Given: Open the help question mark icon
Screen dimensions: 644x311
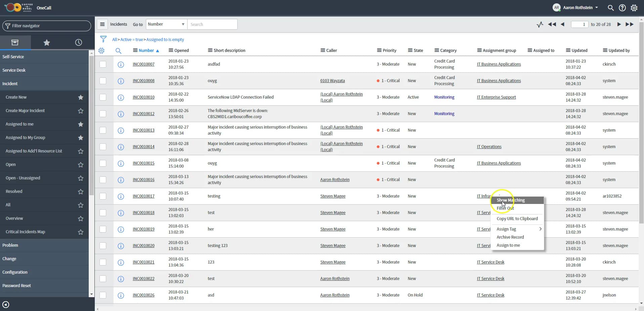Looking at the screenshot, I should tap(622, 7).
